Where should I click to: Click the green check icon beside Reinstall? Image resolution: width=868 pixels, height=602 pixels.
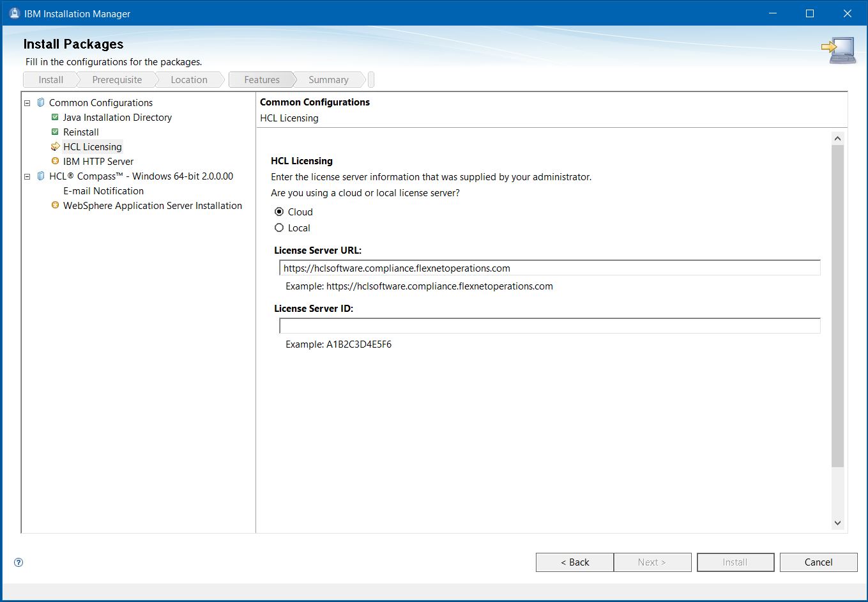55,132
